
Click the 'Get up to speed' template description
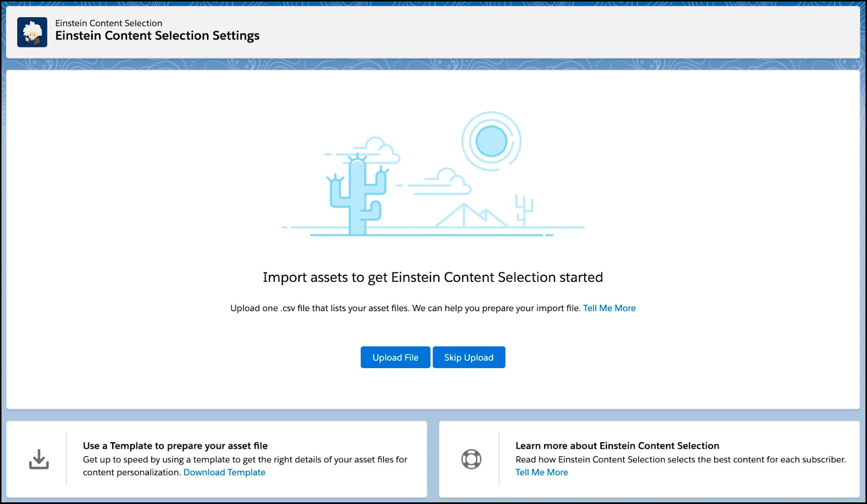(245, 466)
